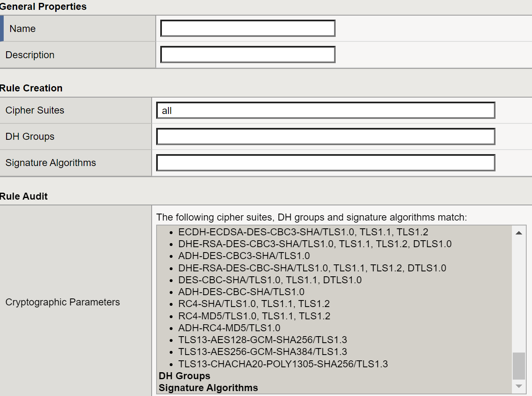This screenshot has height=396, width=532.
Task: Click the Cipher Suites field containing 'all'
Action: coord(325,111)
